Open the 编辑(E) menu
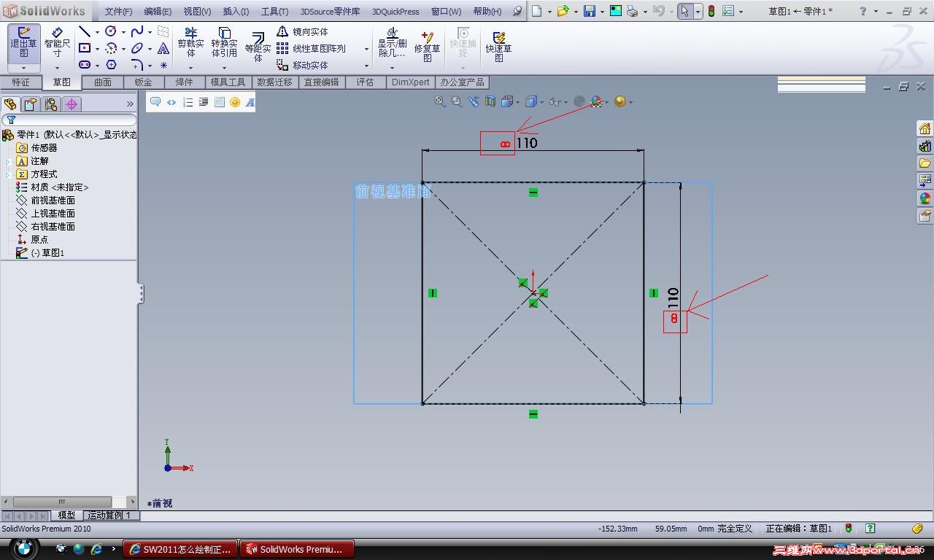 click(158, 12)
